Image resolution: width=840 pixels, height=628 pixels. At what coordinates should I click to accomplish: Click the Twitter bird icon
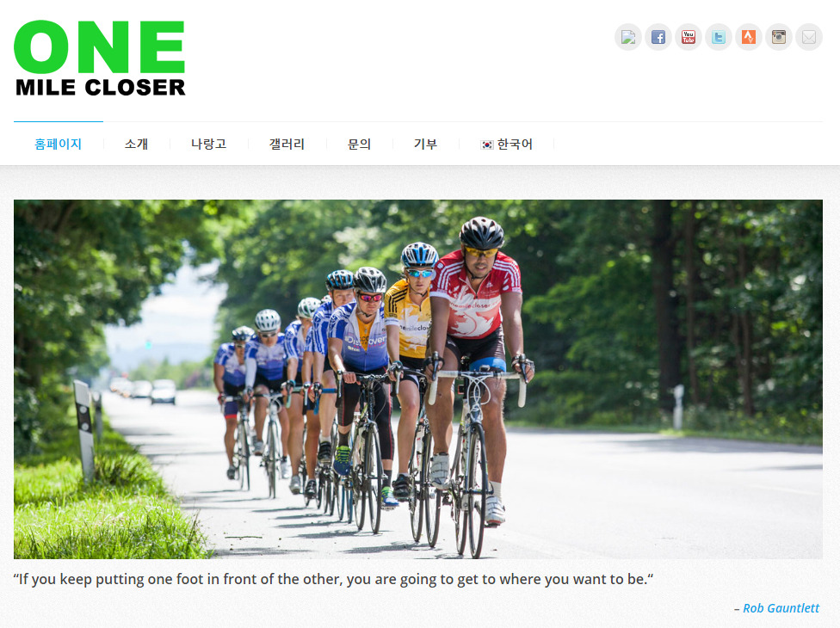point(719,37)
